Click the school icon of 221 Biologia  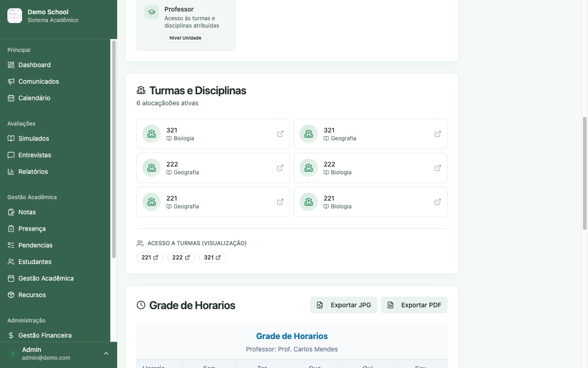[x=309, y=202]
